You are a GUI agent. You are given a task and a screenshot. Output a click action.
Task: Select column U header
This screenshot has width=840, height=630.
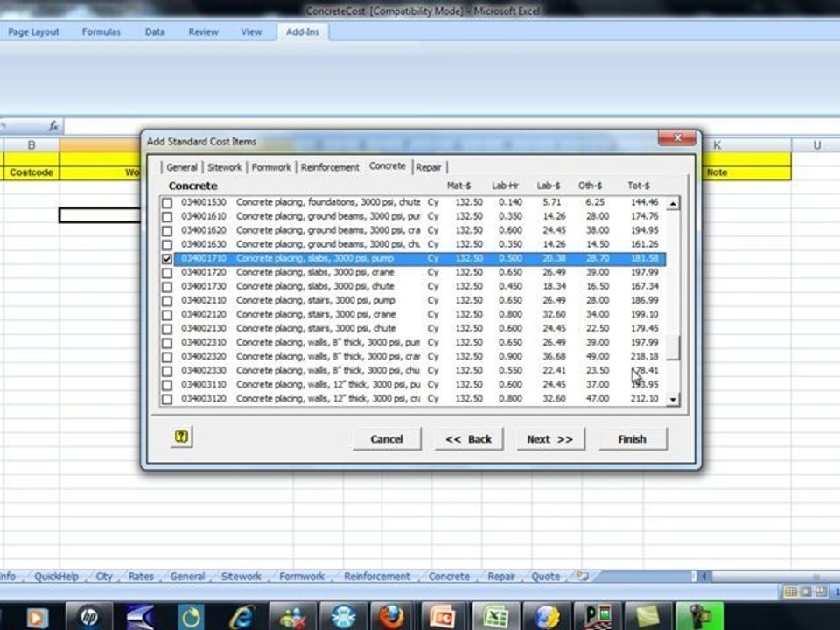(815, 144)
